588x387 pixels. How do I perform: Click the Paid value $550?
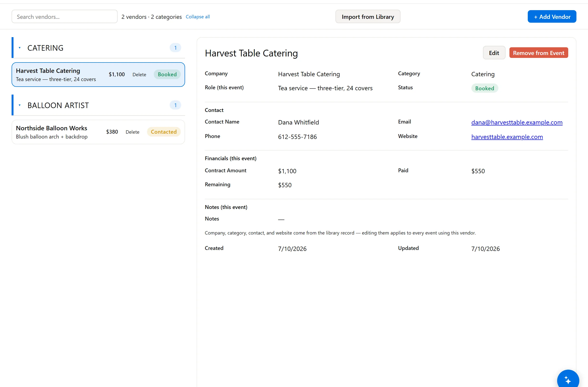point(478,171)
